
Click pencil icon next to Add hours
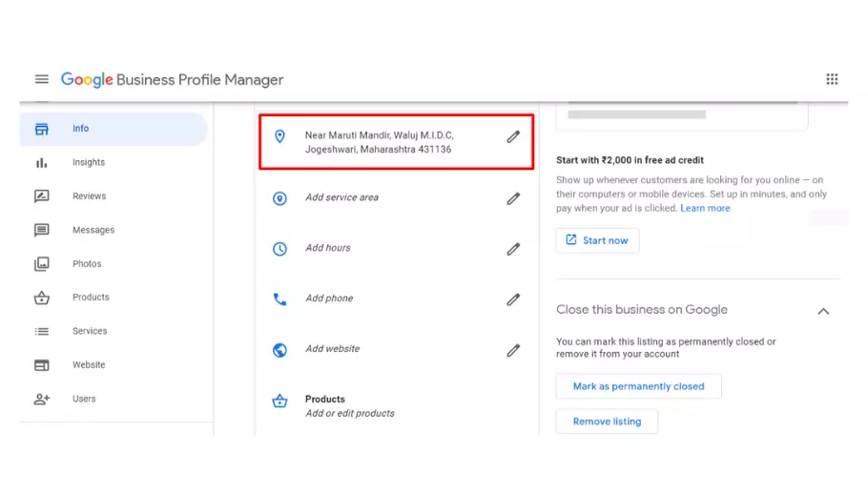pyautogui.click(x=513, y=249)
